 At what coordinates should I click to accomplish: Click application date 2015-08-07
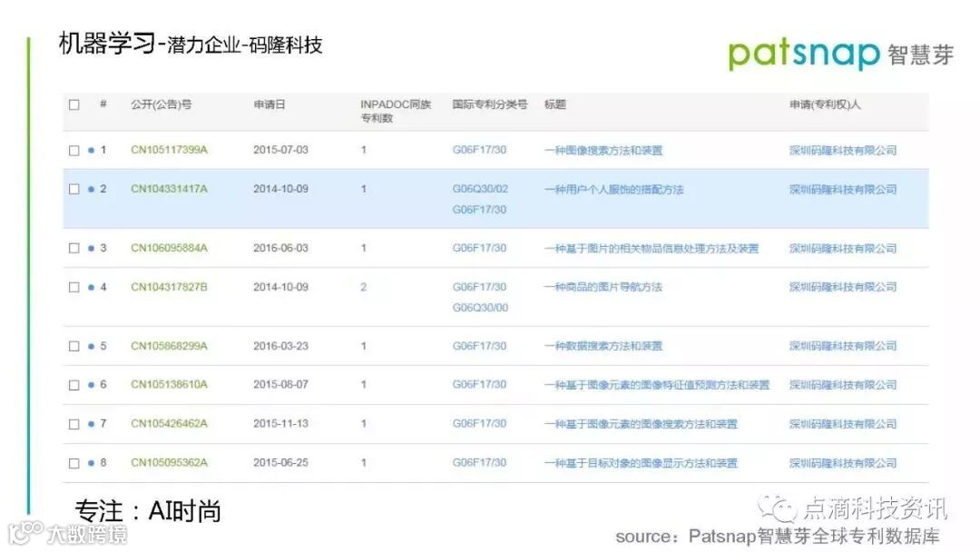pos(280,384)
